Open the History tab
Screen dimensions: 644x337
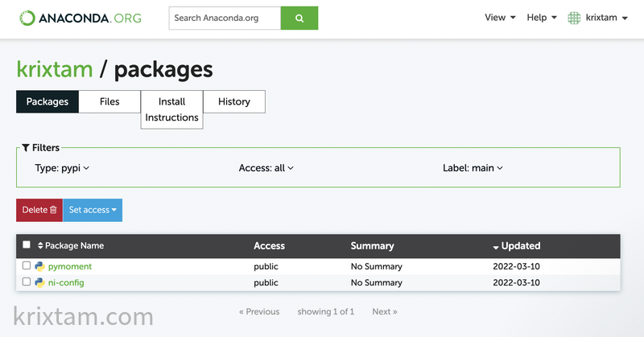(x=233, y=101)
